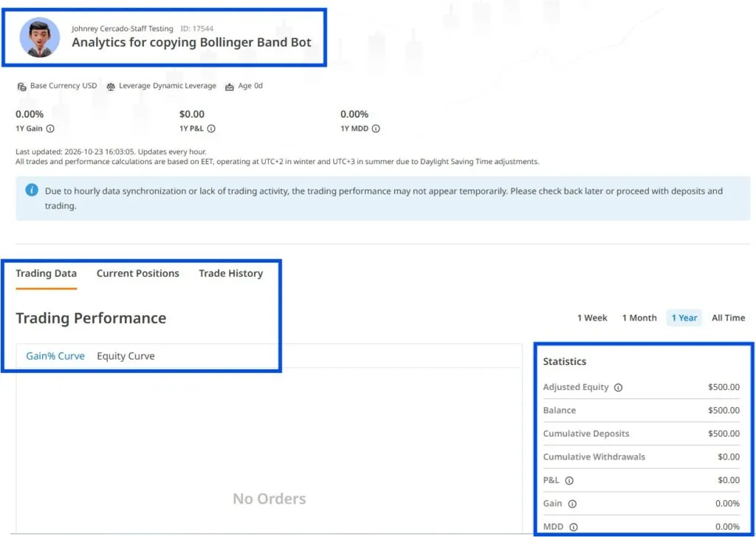The height and width of the screenshot is (537, 756).
Task: Click the 1Y P&L label
Action: (191, 129)
